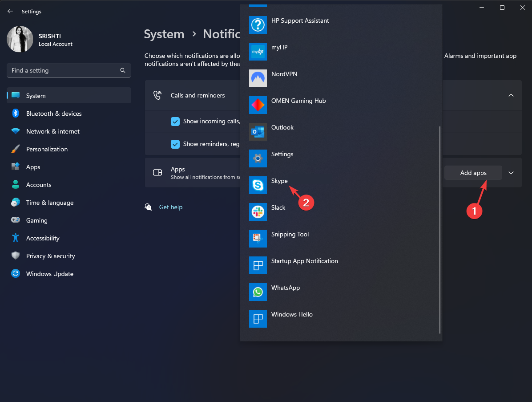This screenshot has width=532, height=402.
Task: Click the search magnifier icon
Action: coord(123,70)
